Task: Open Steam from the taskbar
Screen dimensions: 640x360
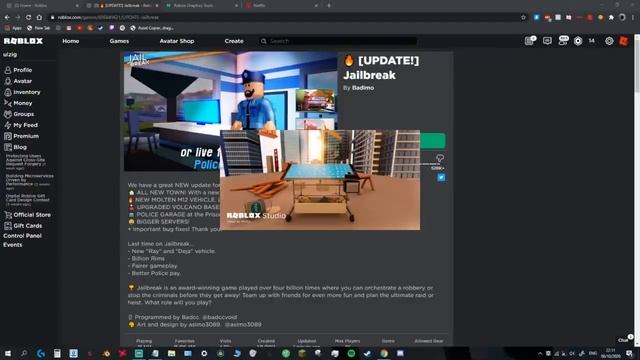Action: (x=367, y=353)
